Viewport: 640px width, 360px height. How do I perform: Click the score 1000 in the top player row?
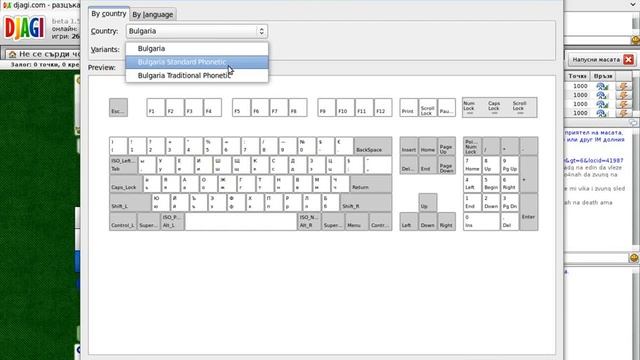pos(580,86)
